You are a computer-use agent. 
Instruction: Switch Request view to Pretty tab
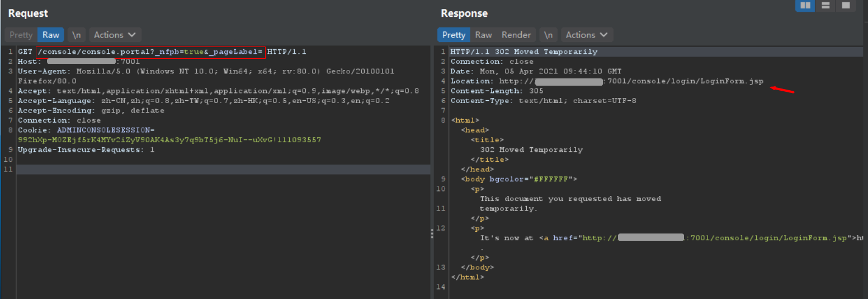[x=21, y=35]
